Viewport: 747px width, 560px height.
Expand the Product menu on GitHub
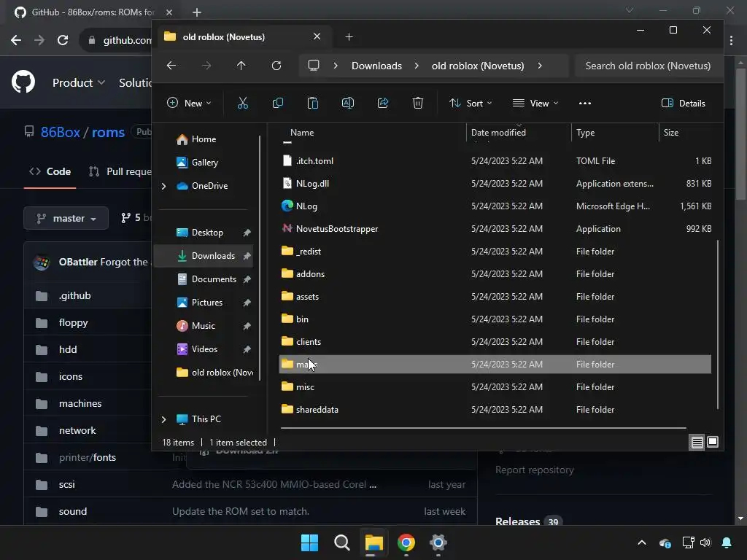click(x=79, y=82)
